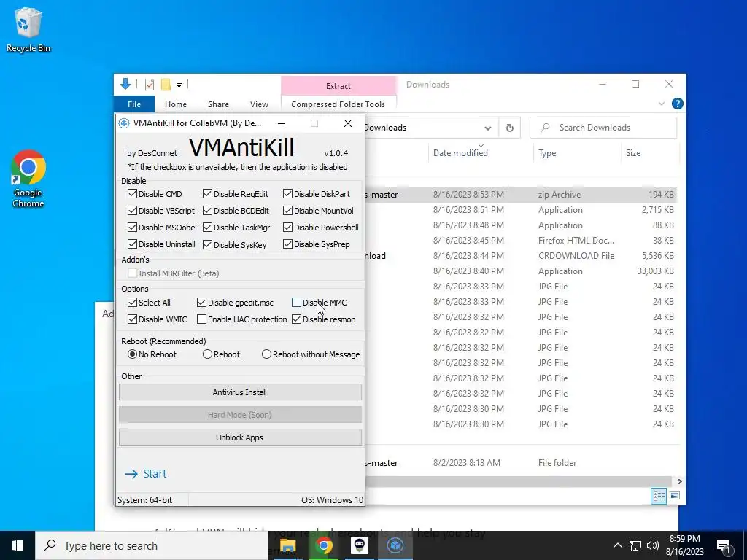Uncheck Disable gpedit.msc
This screenshot has width=747, height=560.
[x=201, y=303]
